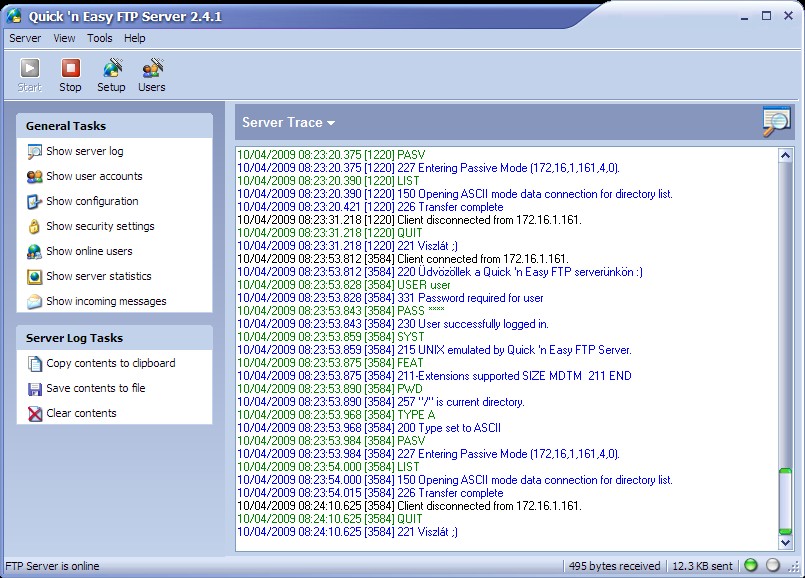Viewport: 805px width, 578px height.
Task: Click the Show server statistics icon
Action: pyautogui.click(x=34, y=277)
